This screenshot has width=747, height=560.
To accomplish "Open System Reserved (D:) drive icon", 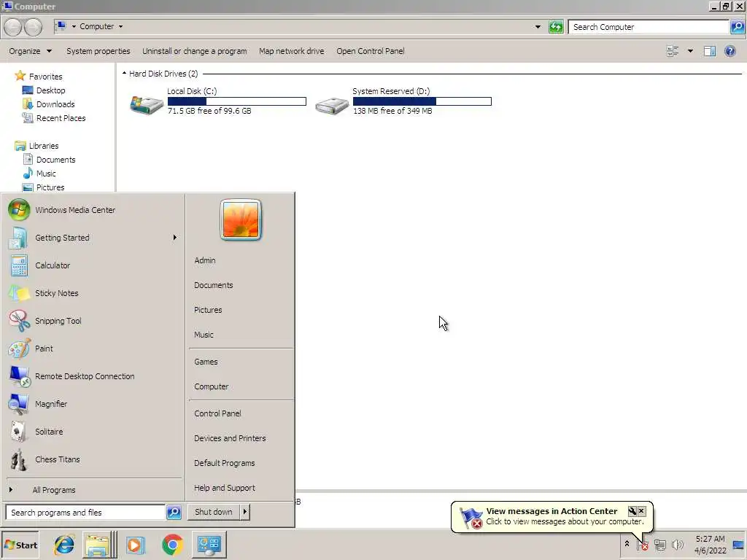I will 332,105.
